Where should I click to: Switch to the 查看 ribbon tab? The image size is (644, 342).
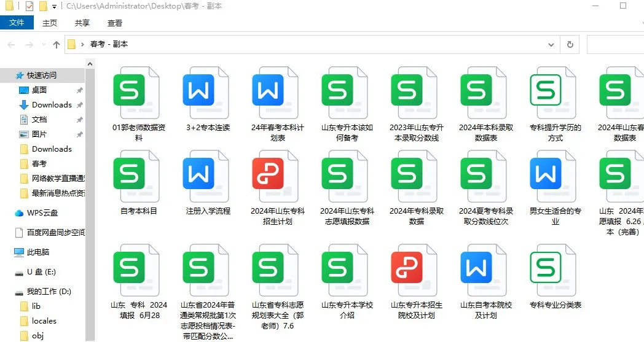[114, 23]
